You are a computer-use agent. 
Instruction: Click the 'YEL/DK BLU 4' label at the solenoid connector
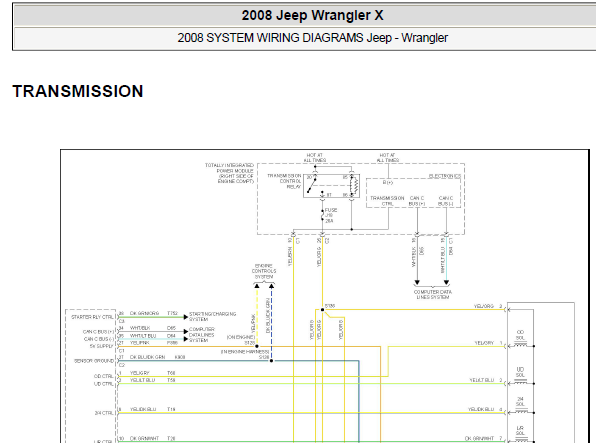point(485,410)
